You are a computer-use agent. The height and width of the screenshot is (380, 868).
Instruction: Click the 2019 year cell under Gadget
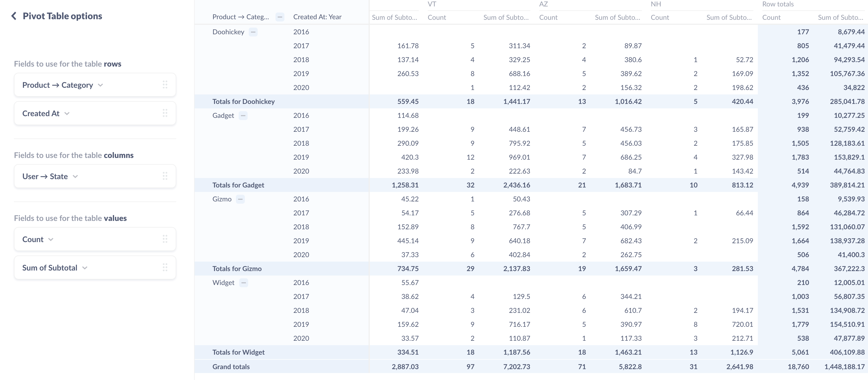coord(301,157)
